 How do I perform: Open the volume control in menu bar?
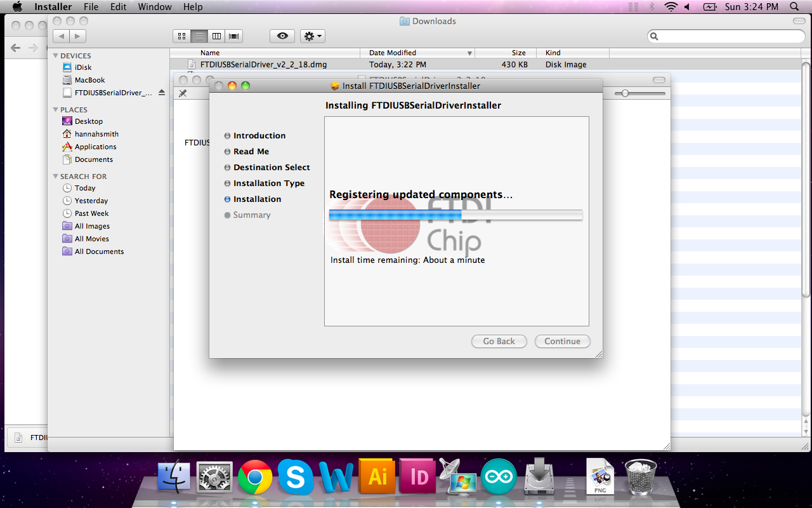(x=687, y=7)
